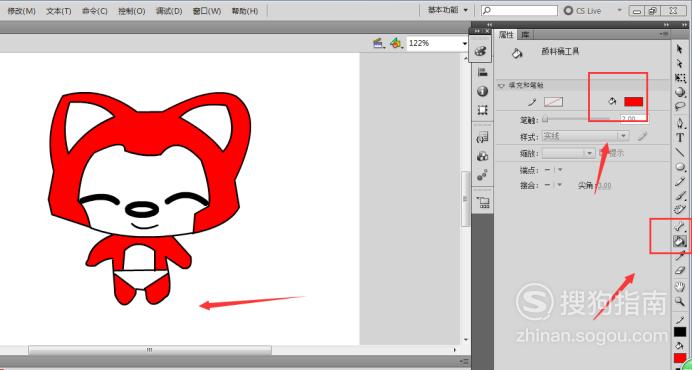
Task: Click the Edit Scene icon
Action: (378, 43)
